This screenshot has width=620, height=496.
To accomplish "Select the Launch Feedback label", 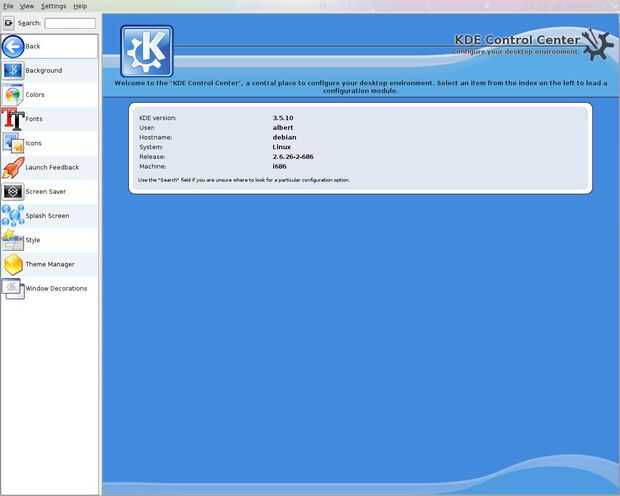I will click(x=52, y=167).
